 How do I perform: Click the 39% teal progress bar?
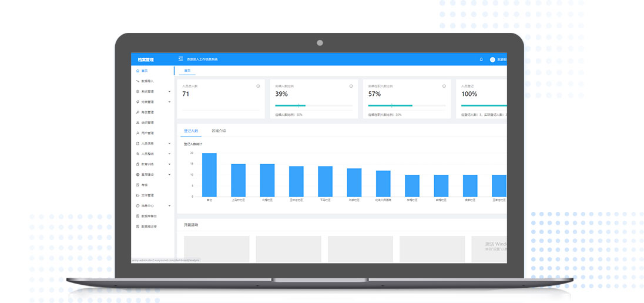[x=290, y=105]
